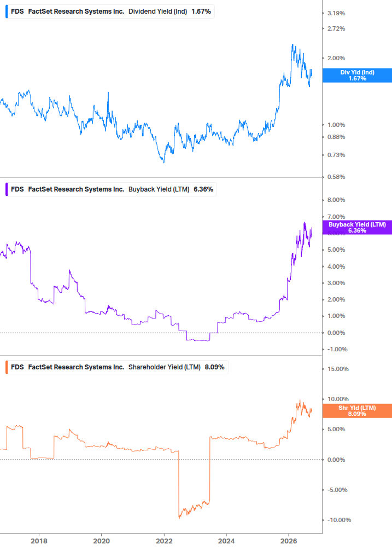Click the 2026 label on the time axis
The height and width of the screenshot is (550, 392).
coord(289,541)
